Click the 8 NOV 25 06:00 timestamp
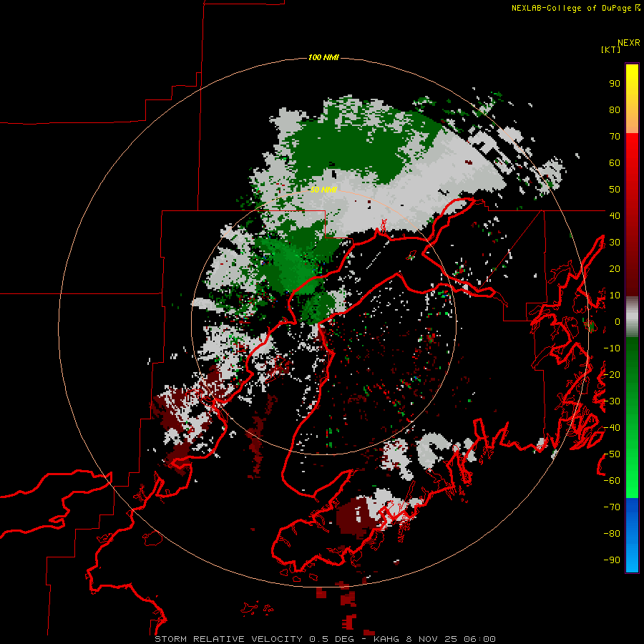644x644 pixels. pyautogui.click(x=451, y=639)
